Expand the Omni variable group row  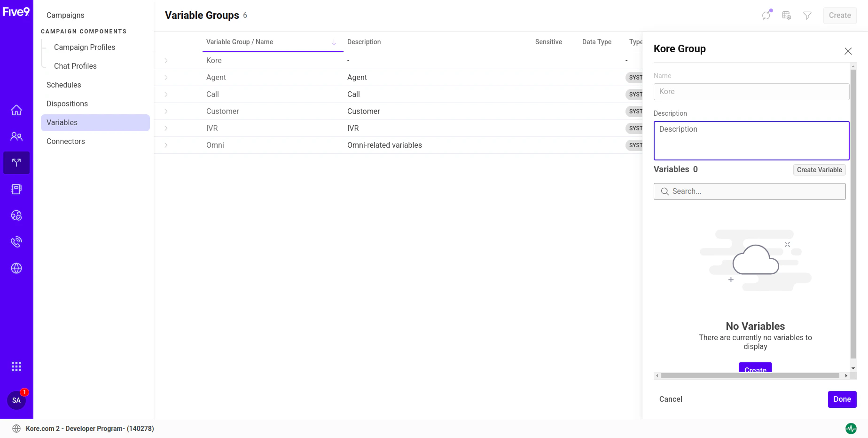(166, 145)
